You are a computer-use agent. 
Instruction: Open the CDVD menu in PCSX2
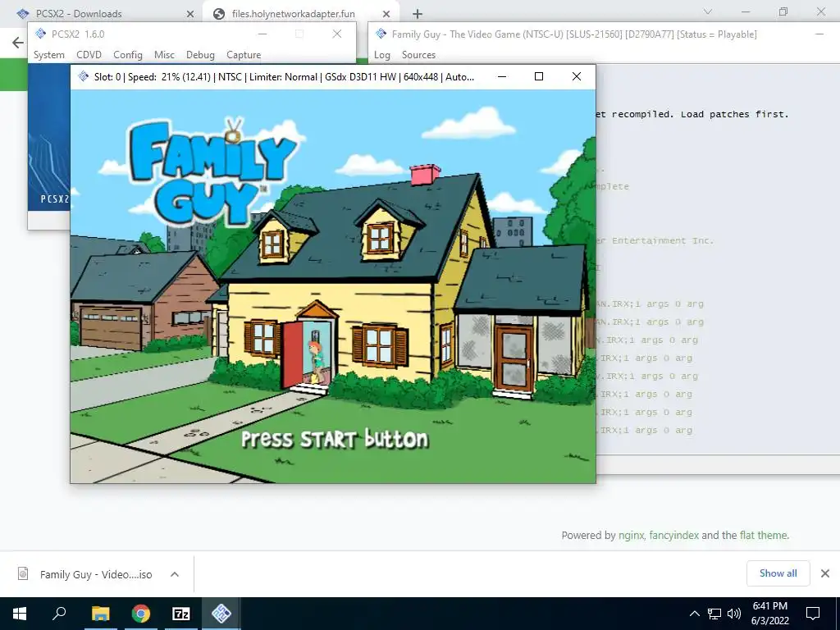[89, 55]
